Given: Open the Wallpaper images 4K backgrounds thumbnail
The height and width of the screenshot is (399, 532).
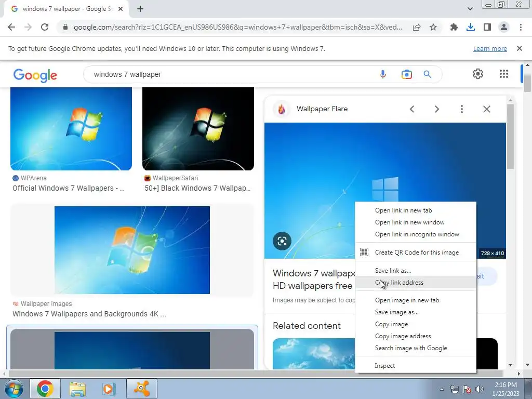Looking at the screenshot, I should 132,250.
